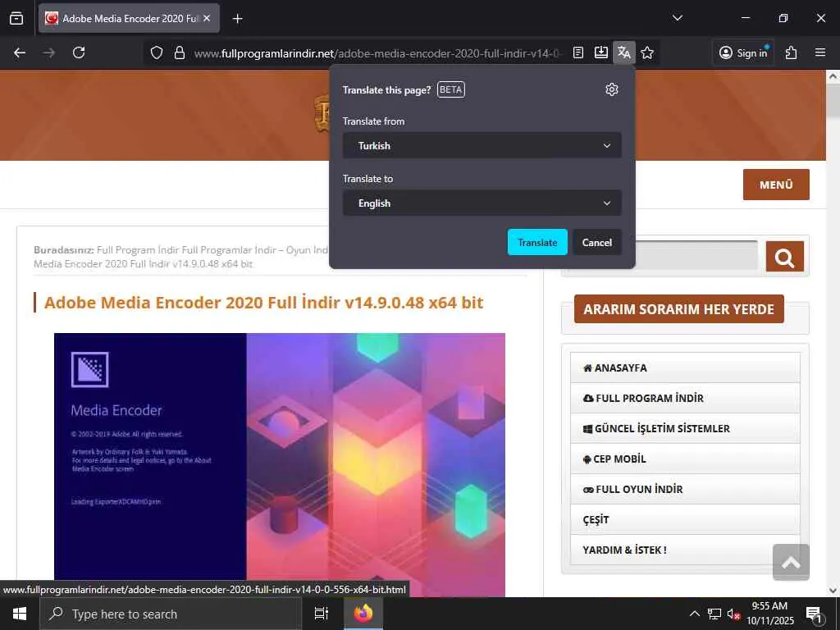Click the search magnifier button
840x630 pixels.
[x=785, y=257]
